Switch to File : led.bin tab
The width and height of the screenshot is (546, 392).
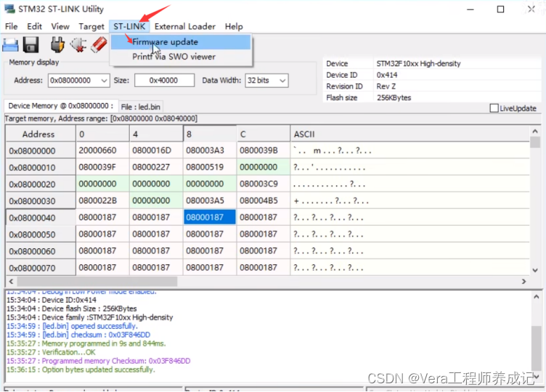pyautogui.click(x=140, y=107)
